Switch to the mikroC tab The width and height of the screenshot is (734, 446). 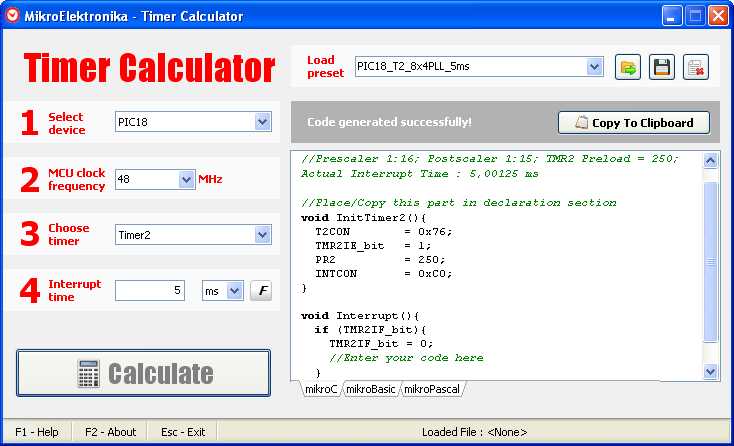point(321,389)
